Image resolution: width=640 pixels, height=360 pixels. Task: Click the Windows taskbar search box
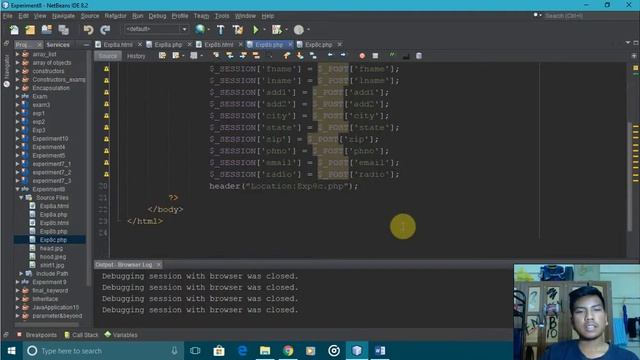(x=102, y=351)
